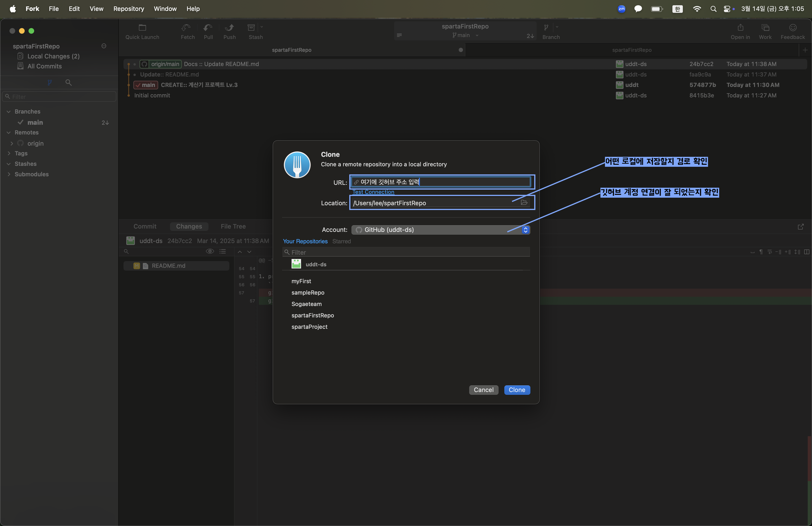Add a new repository tab
812x526 pixels.
pos(805,50)
